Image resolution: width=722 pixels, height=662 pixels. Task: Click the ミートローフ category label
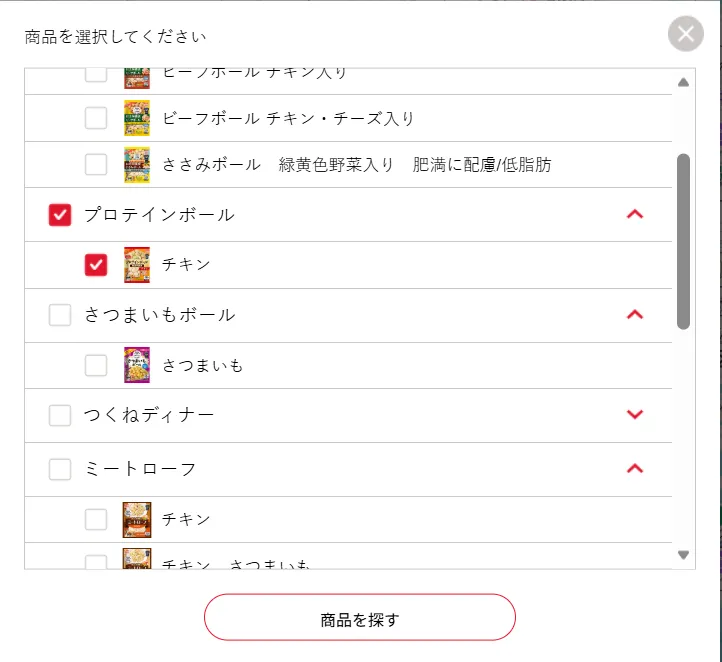(x=140, y=469)
